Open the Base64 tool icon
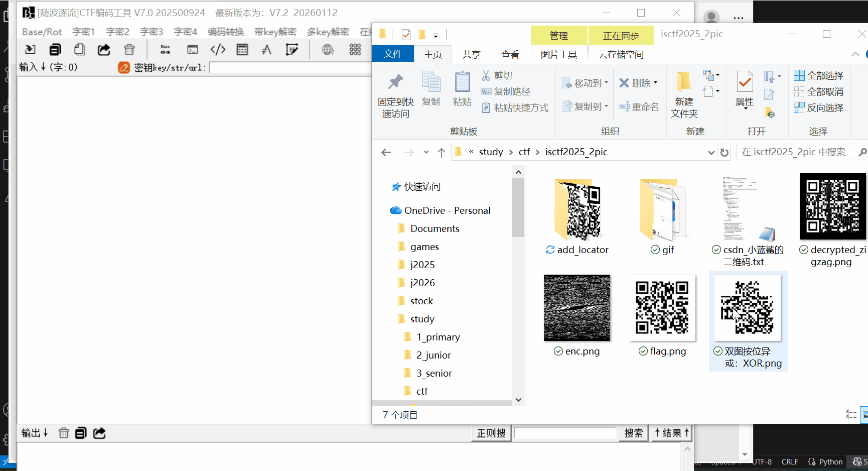868x471 pixels. coord(165,49)
